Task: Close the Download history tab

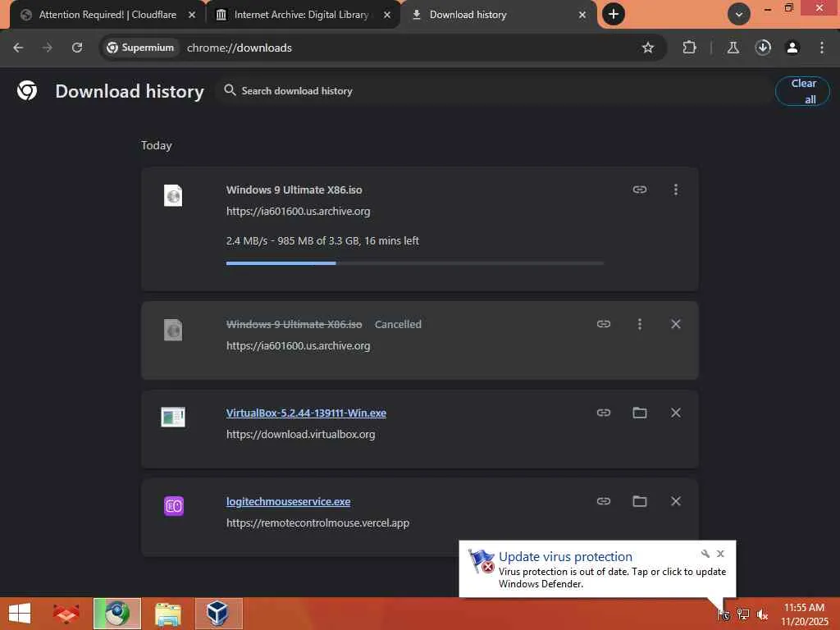Action: 582,15
